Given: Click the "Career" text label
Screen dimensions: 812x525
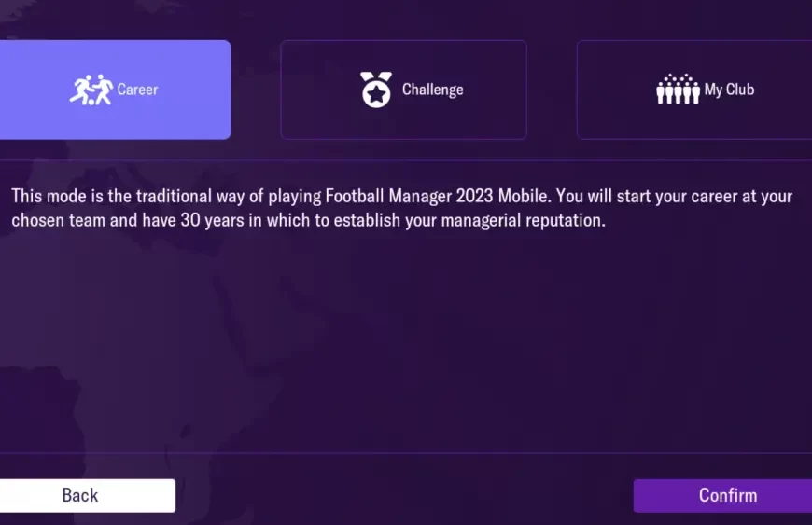Looking at the screenshot, I should click(137, 90).
